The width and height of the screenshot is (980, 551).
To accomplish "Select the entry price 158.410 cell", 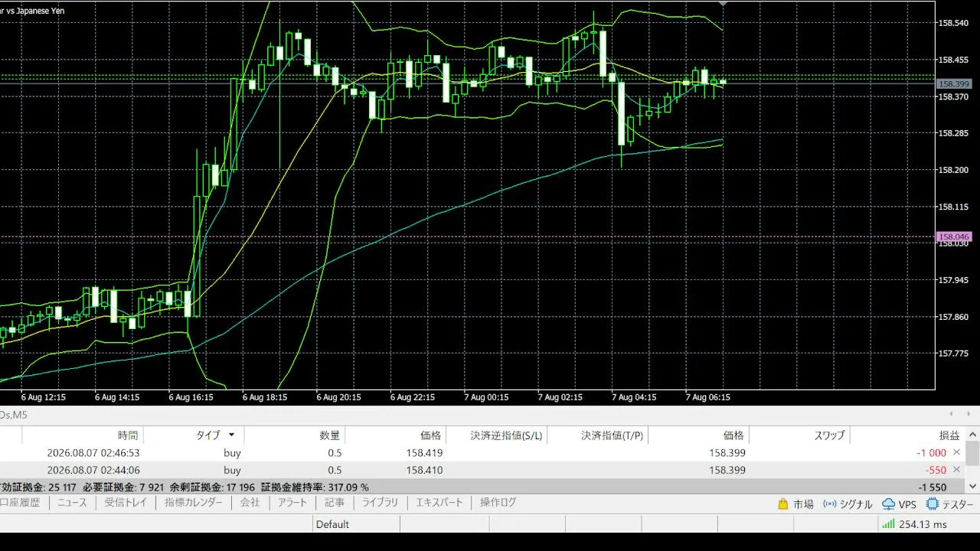I will pyautogui.click(x=424, y=470).
